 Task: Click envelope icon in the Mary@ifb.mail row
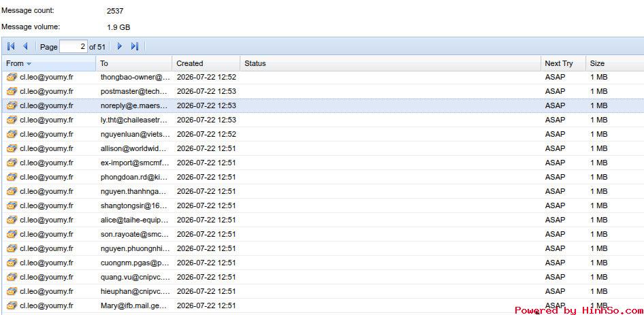(x=12, y=305)
